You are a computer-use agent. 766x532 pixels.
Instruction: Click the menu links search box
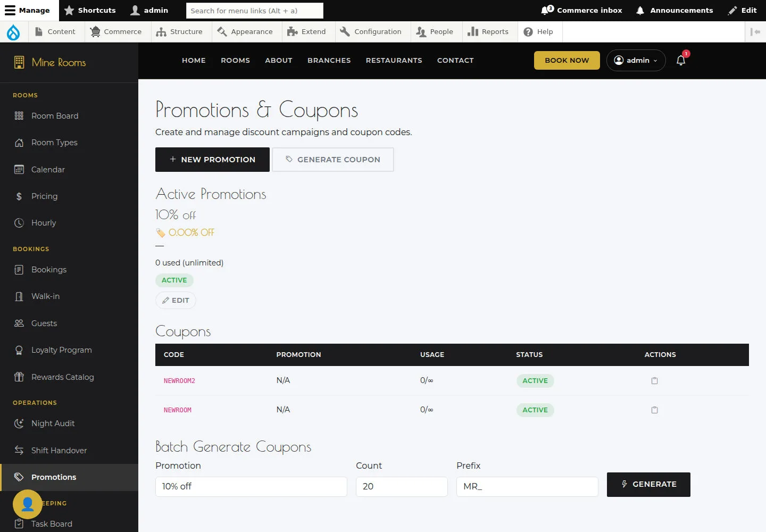[x=255, y=11]
